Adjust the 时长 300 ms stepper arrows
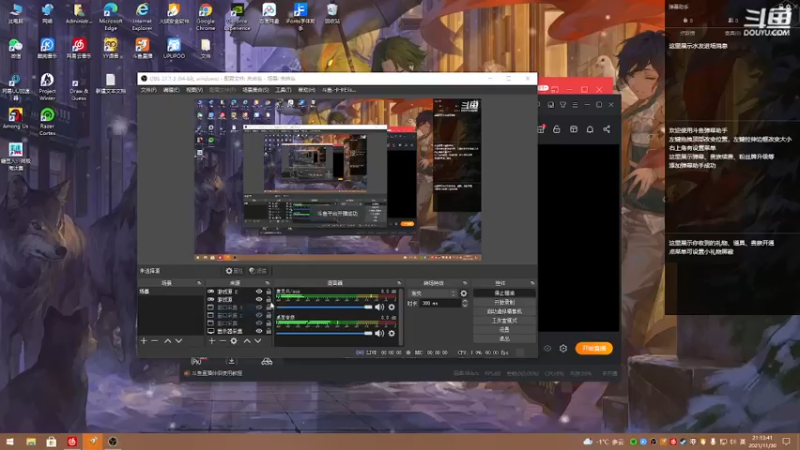 coord(464,303)
